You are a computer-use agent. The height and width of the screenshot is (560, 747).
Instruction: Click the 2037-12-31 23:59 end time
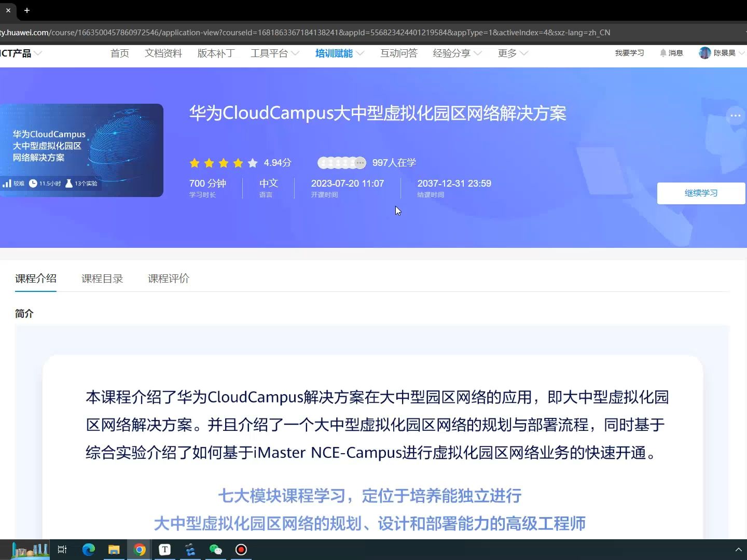454,184
